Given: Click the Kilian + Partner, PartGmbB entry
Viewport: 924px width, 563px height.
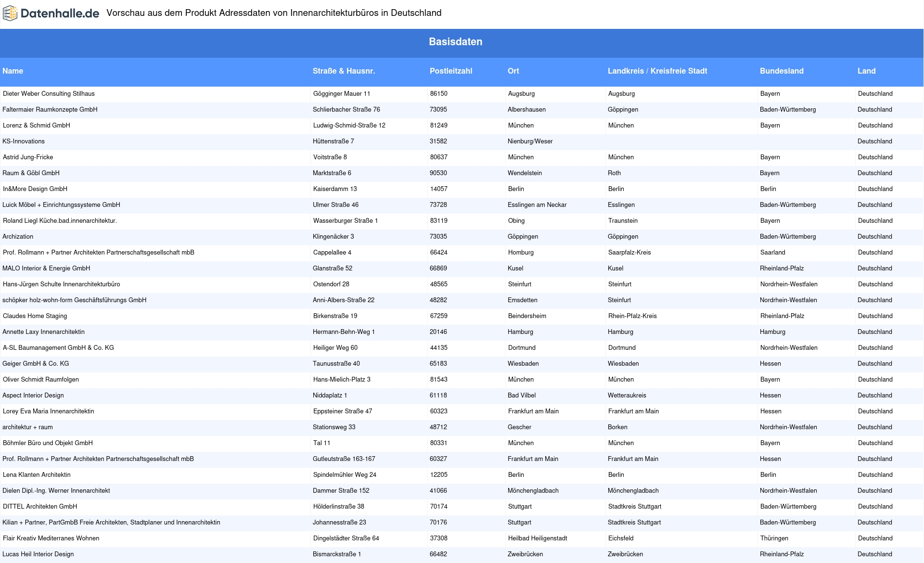Looking at the screenshot, I should (x=111, y=523).
